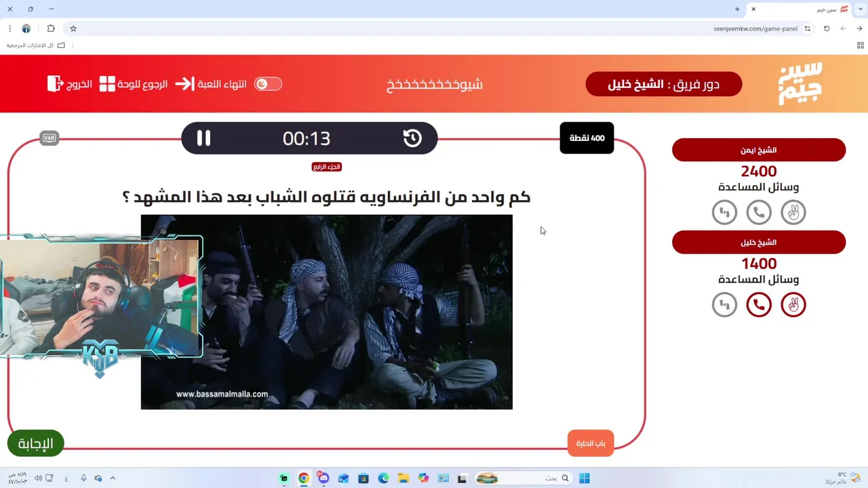Click the 1400 score of الشيخ خليل
This screenshot has height=488, width=868.
[759, 264]
